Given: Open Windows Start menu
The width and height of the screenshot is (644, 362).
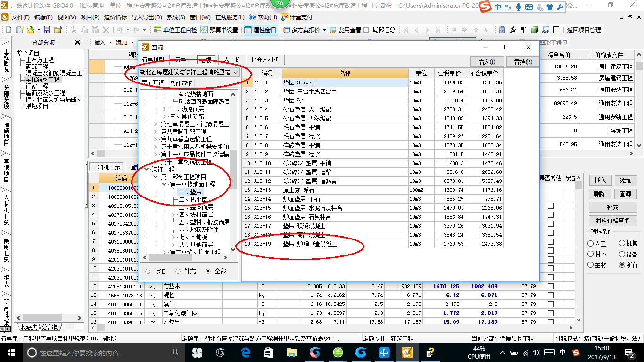Looking at the screenshot, I should pyautogui.click(x=11, y=352).
